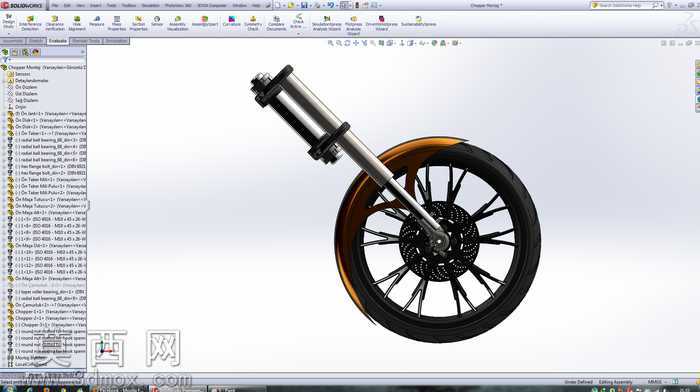The image size is (700, 392).
Task: Expand the Check Active dropdown arrow
Action: point(298,34)
